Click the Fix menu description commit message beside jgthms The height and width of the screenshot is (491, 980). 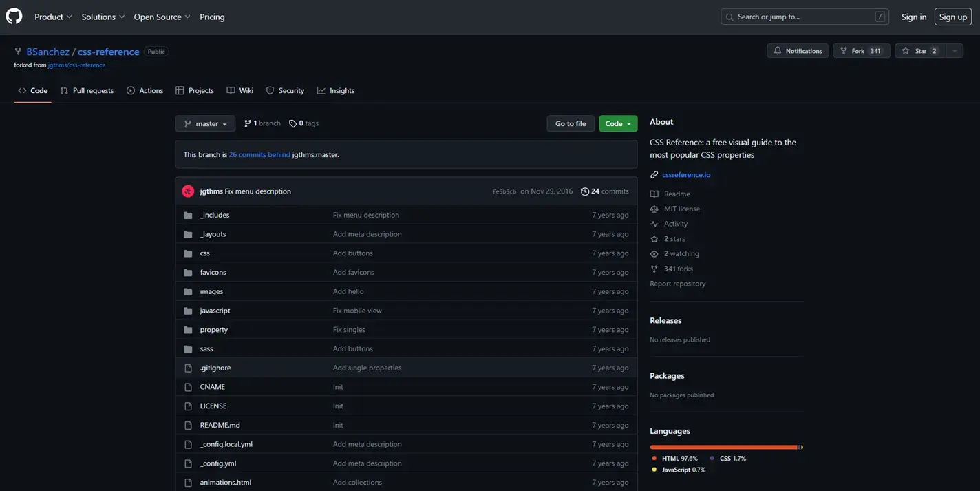click(x=257, y=191)
